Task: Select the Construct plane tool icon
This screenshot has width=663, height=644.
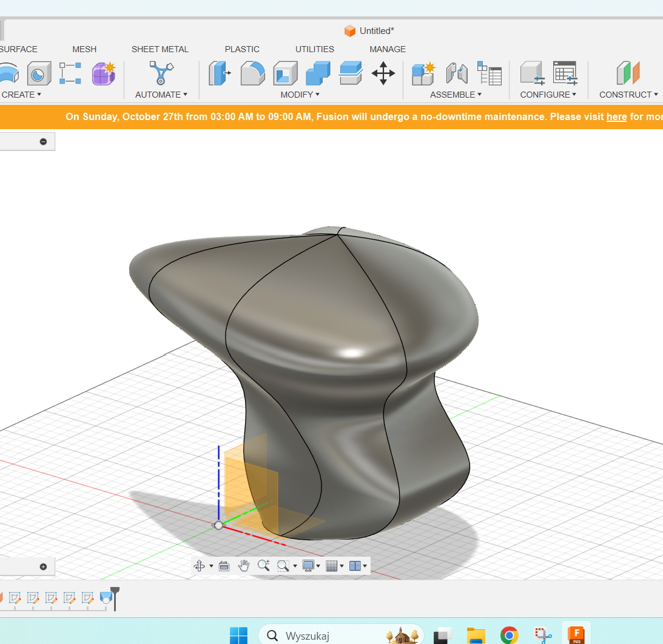Action: (x=628, y=73)
